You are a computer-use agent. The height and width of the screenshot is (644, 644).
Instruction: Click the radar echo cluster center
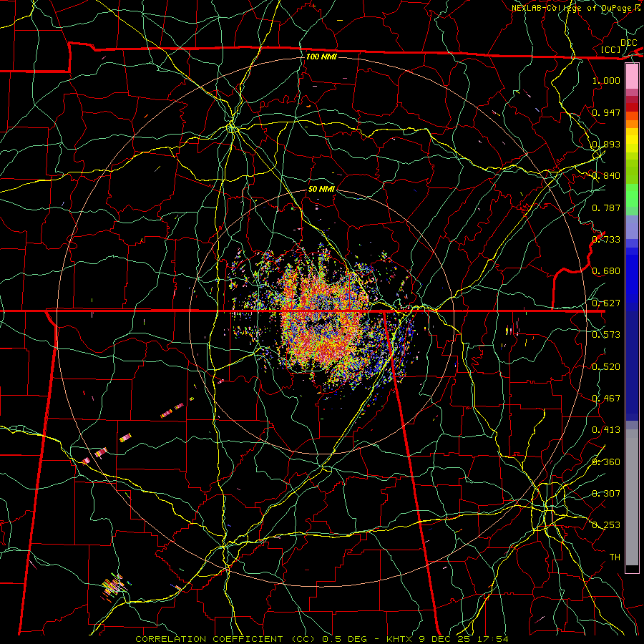[324, 321]
